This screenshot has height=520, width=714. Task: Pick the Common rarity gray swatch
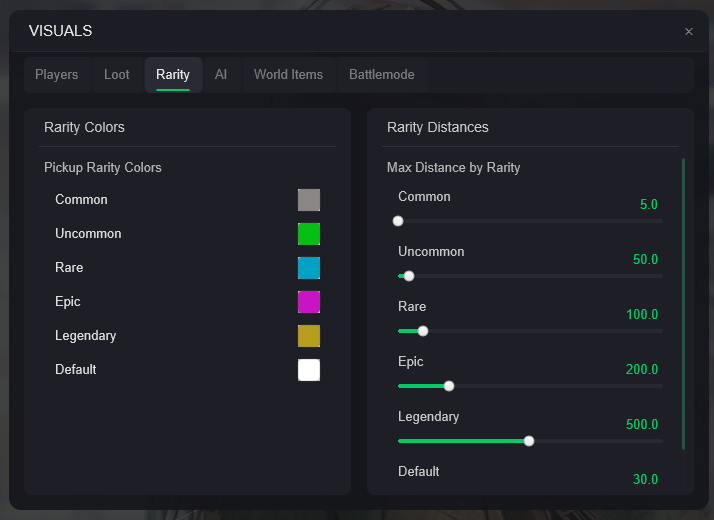(309, 200)
